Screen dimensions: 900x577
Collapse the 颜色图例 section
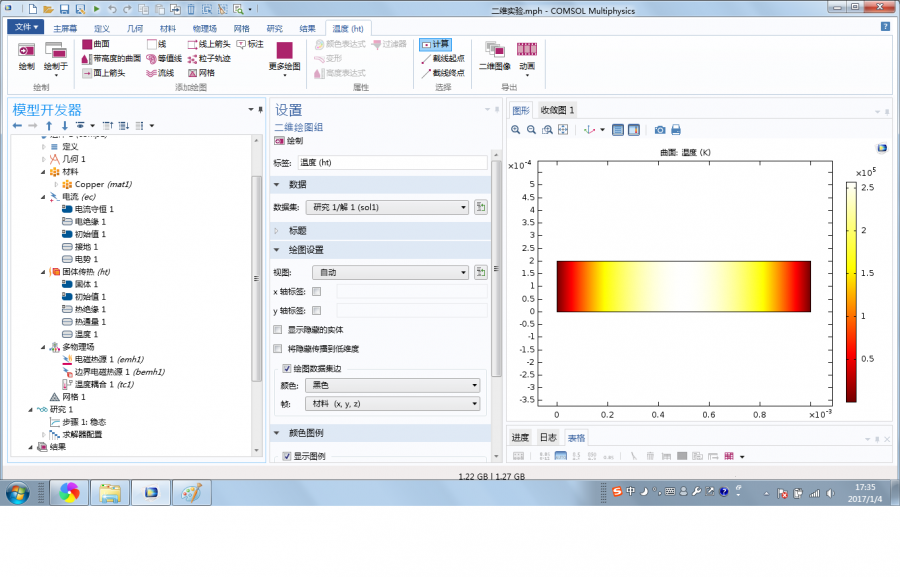[x=277, y=433]
